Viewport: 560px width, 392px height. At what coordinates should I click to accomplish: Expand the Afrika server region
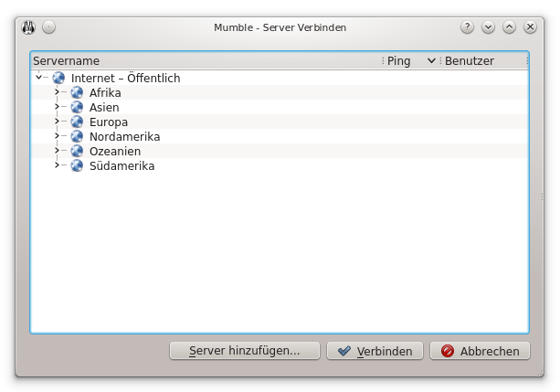[x=57, y=92]
